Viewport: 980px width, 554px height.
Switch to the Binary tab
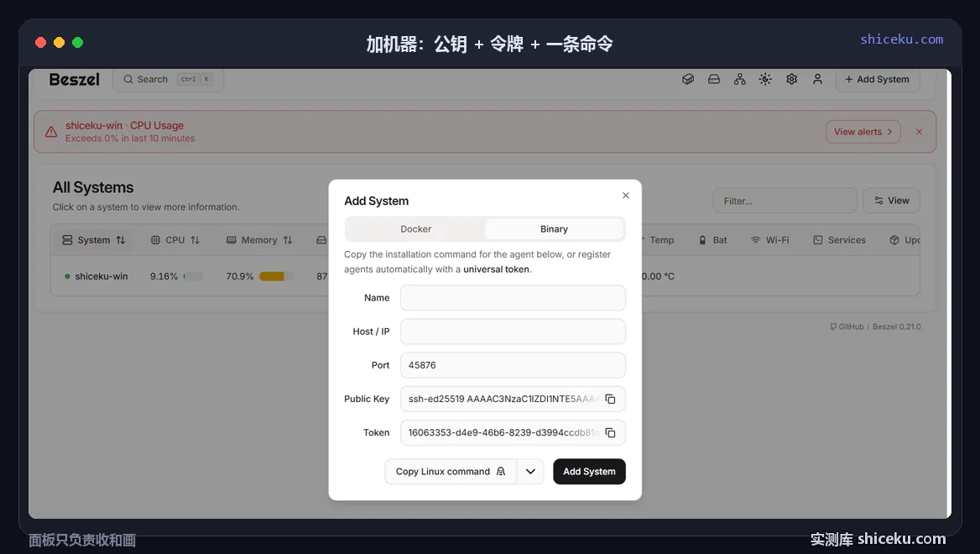pyautogui.click(x=554, y=229)
